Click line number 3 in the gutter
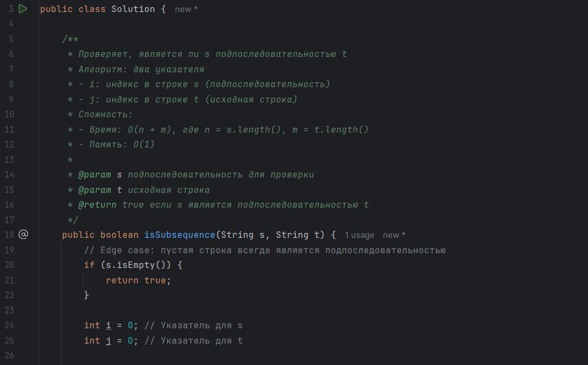This screenshot has height=365, width=588. click(11, 9)
